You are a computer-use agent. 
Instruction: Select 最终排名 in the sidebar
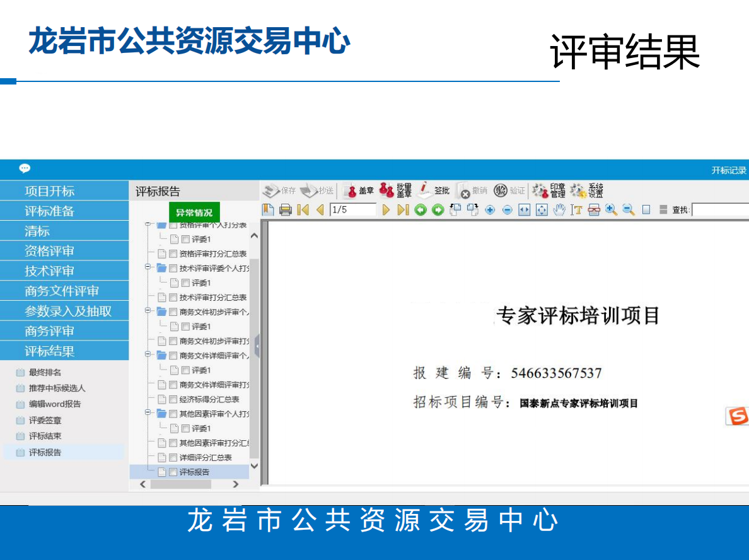point(45,373)
